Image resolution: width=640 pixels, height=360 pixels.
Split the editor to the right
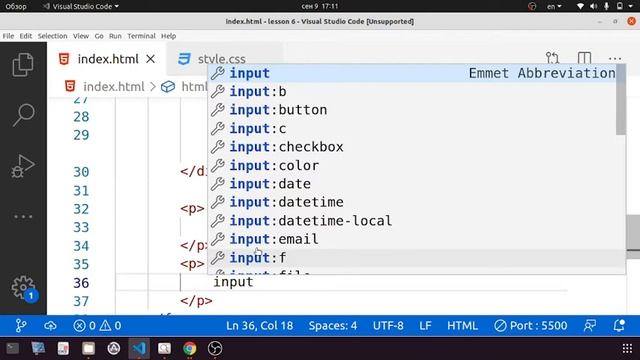pyautogui.click(x=584, y=58)
